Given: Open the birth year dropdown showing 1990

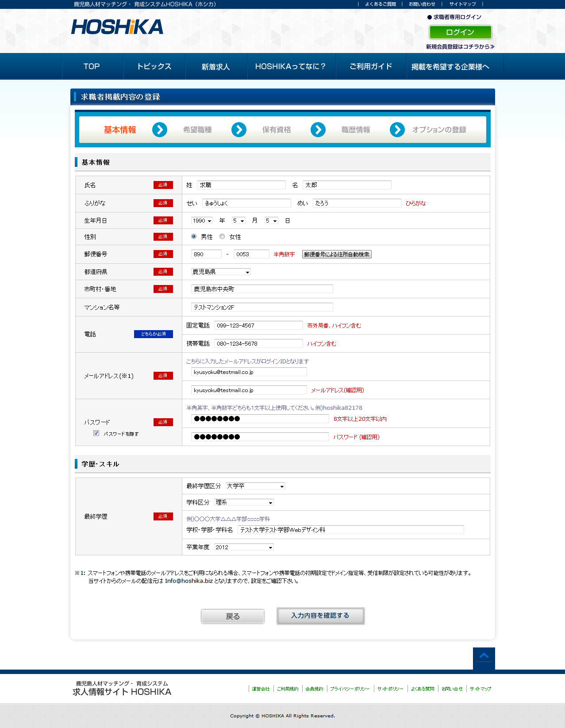Looking at the screenshot, I should click(202, 220).
